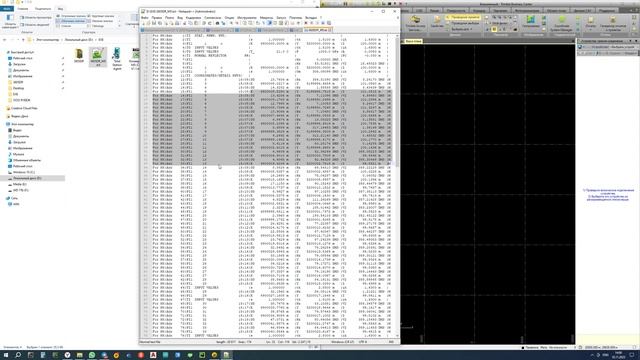Click the Область навигации button in Explorer ribbon
The height and width of the screenshot is (360, 640).
point(10,21)
